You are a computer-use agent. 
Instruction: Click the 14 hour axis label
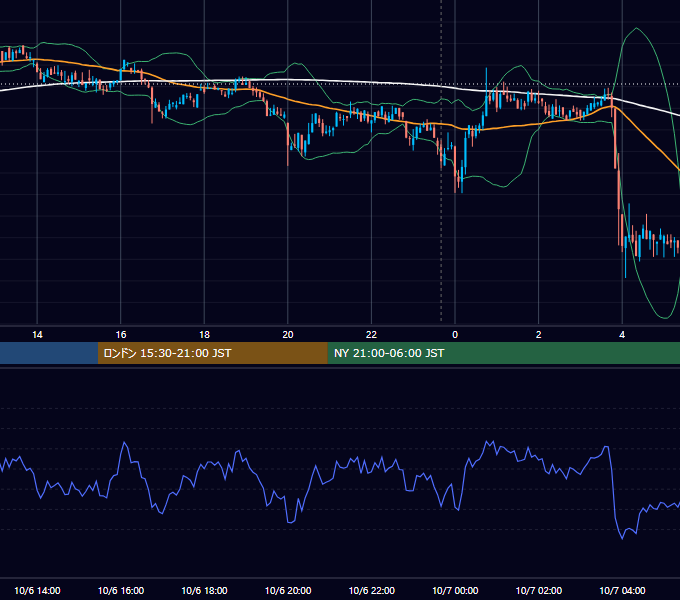tap(37, 335)
